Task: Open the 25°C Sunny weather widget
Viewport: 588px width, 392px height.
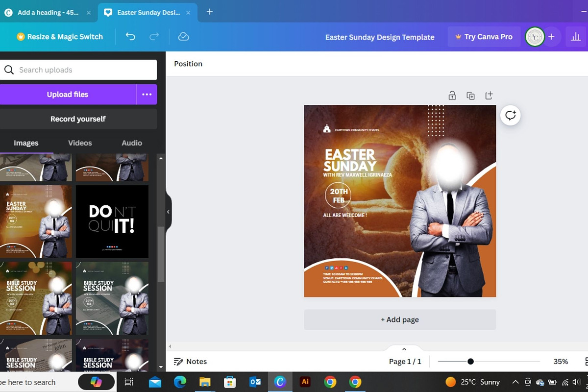Action: point(472,382)
